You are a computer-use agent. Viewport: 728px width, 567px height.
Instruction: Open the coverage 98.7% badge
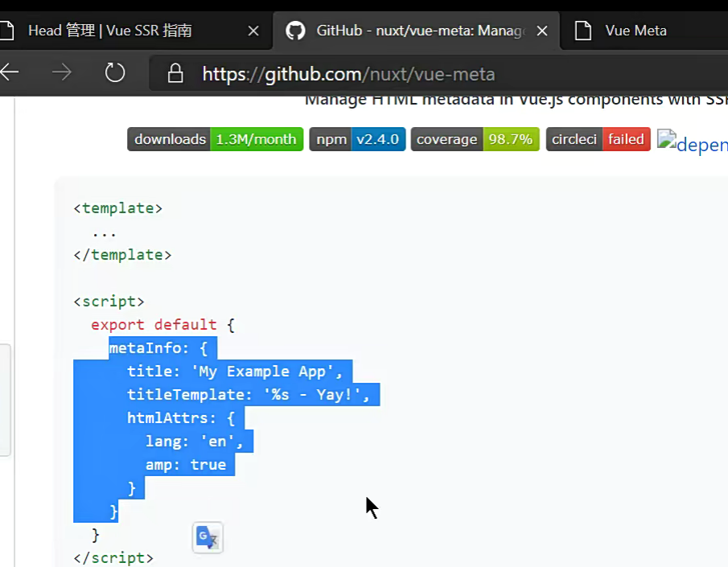(475, 138)
